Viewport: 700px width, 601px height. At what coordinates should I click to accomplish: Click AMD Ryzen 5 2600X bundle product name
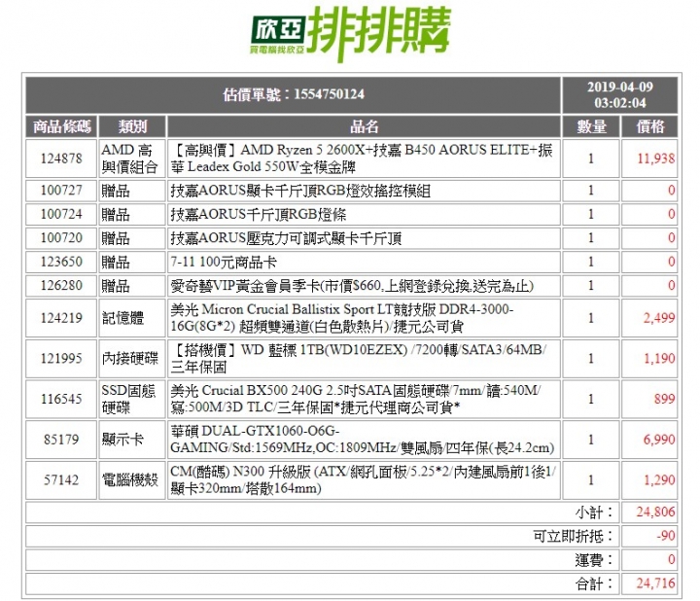362,159
